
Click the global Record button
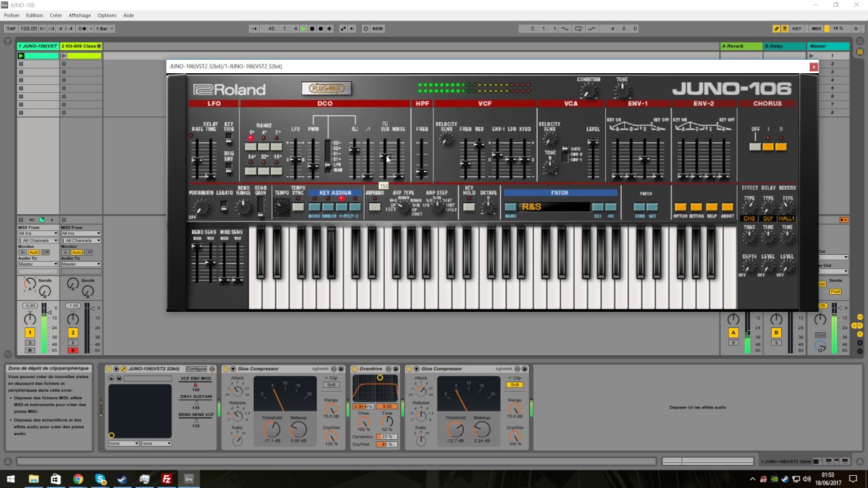point(320,28)
